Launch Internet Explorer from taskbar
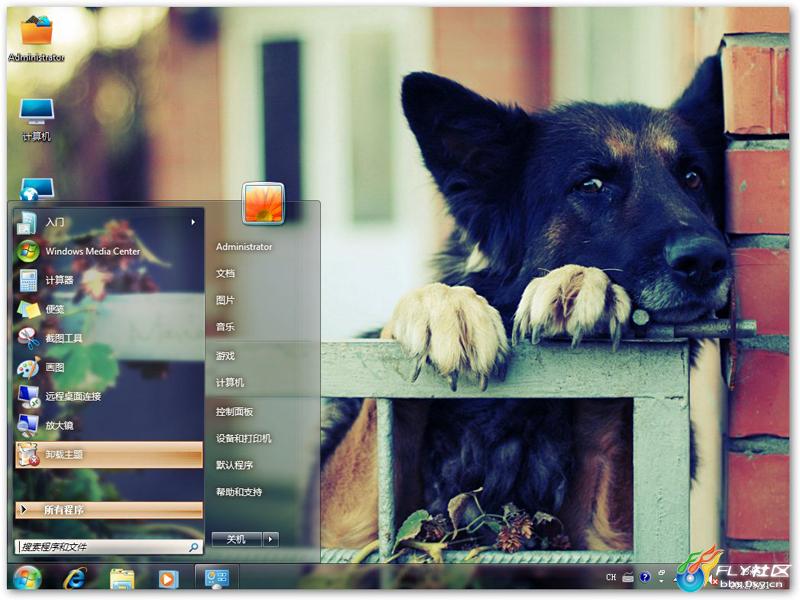800x600 pixels. tap(75, 579)
